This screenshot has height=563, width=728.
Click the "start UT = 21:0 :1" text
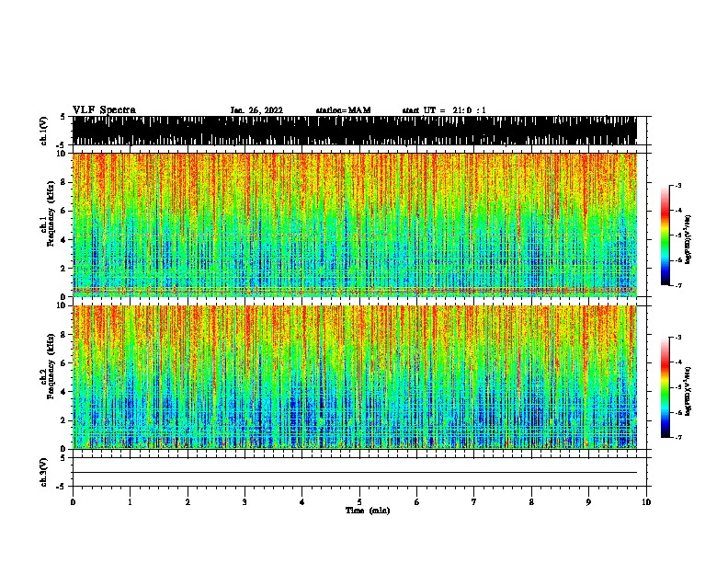(x=444, y=110)
